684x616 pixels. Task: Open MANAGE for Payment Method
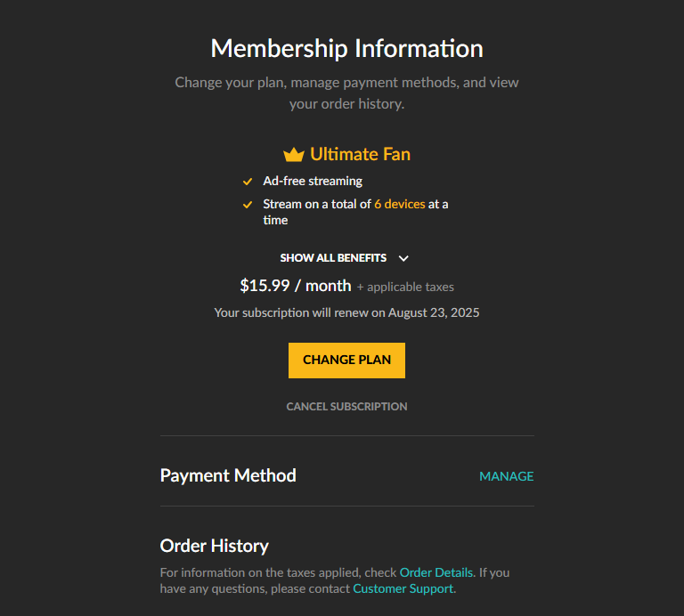(x=506, y=476)
